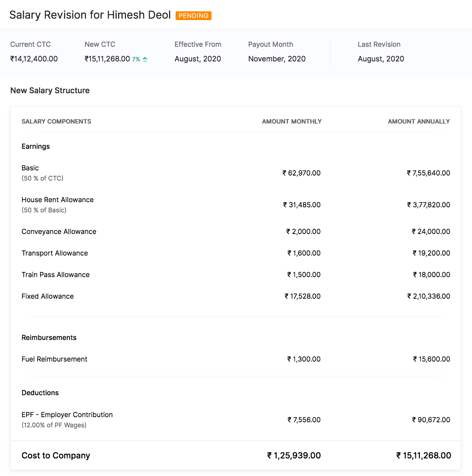Click the House Rent Allowance label

pos(57,200)
